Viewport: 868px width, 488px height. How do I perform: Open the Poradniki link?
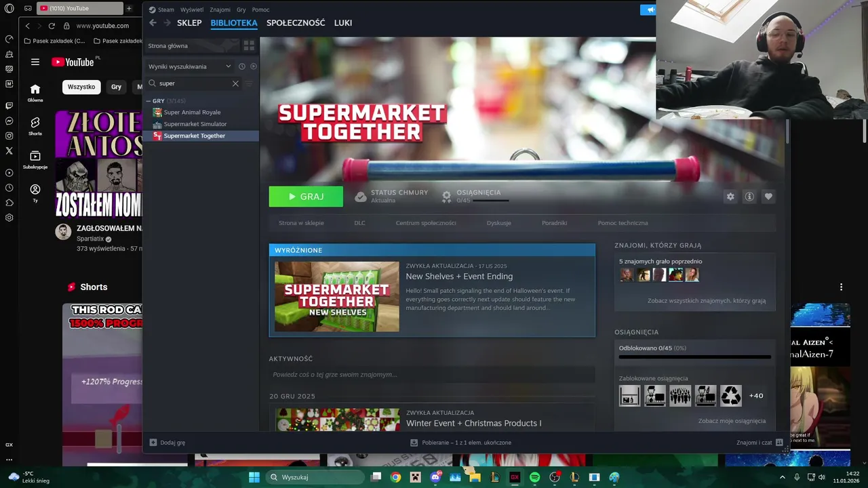pos(554,223)
